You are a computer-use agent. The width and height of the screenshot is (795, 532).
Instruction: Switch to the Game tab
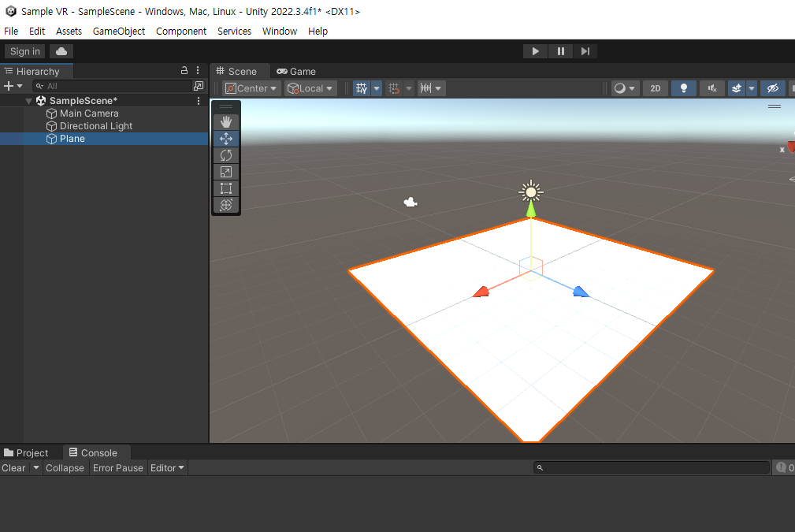296,71
